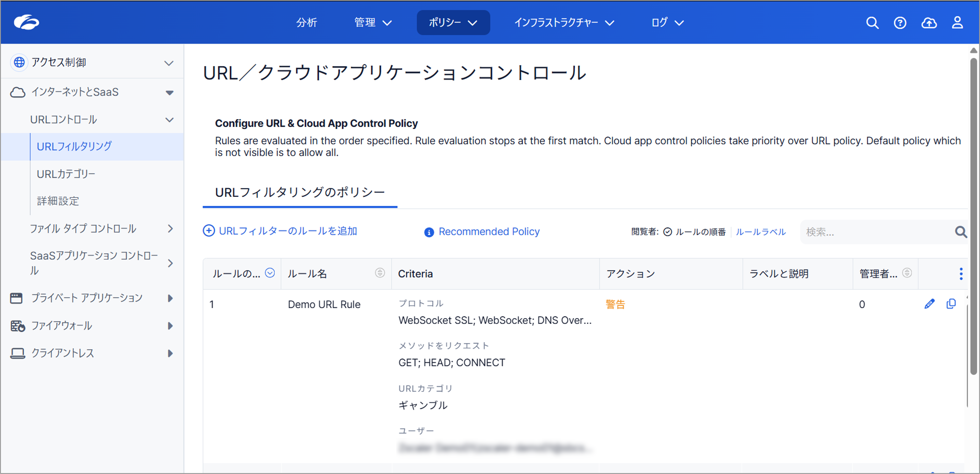Viewport: 980px width, 474px height.
Task: Toggle sort on 管理者 column
Action: [907, 273]
